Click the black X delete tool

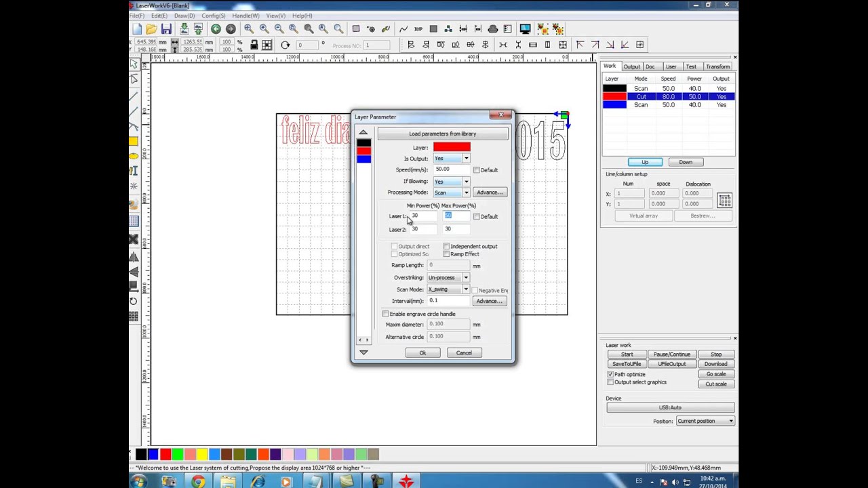134,239
